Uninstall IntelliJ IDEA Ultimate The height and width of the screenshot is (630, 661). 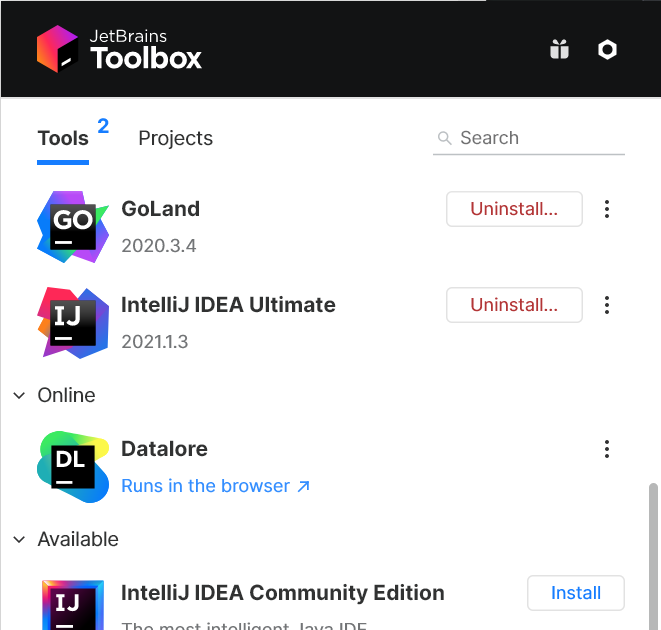(x=514, y=305)
